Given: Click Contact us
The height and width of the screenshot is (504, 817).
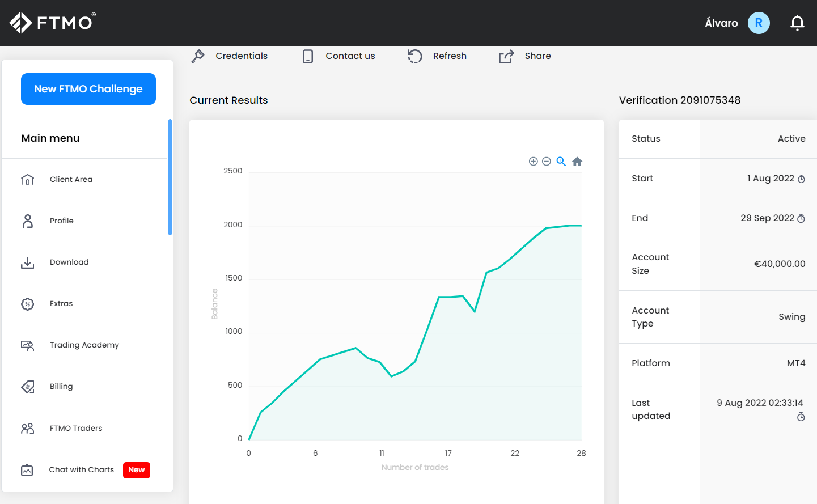Looking at the screenshot, I should coord(339,56).
